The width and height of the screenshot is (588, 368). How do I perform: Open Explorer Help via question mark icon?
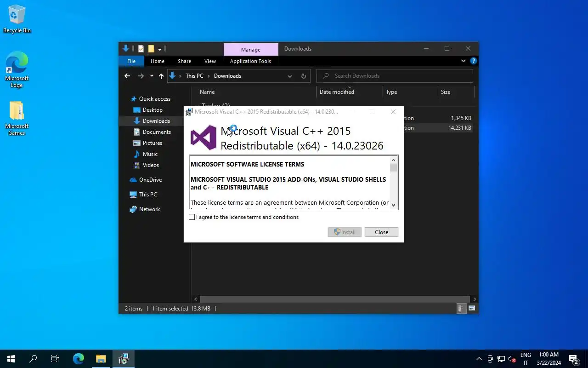click(474, 61)
